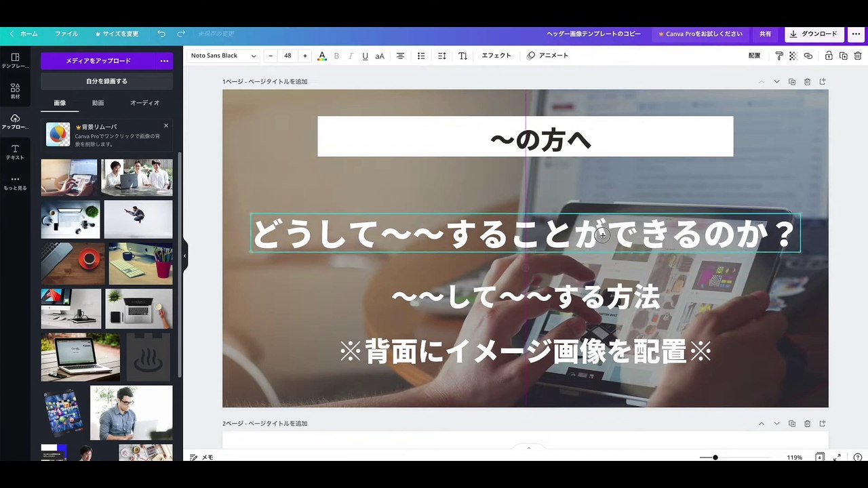Delete the selected element with toolbar trash
The width and height of the screenshot is (868, 488).
(x=856, y=56)
